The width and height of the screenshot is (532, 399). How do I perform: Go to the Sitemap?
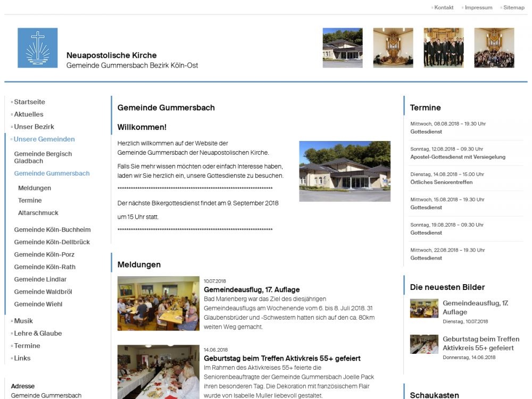point(513,7)
